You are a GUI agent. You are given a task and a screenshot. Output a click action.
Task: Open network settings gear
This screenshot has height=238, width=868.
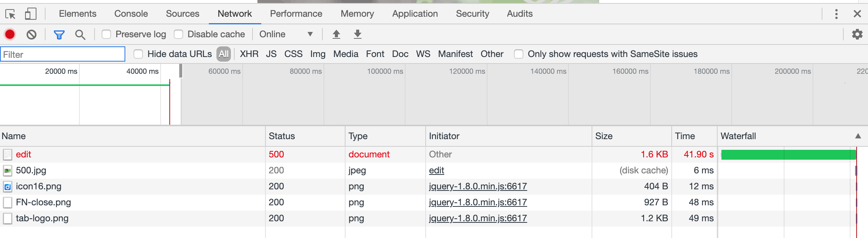click(x=857, y=34)
